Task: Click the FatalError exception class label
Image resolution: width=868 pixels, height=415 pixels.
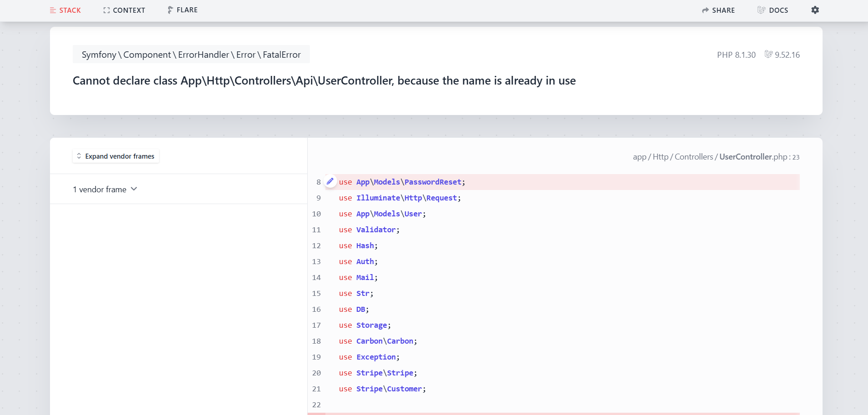Action: [191, 55]
